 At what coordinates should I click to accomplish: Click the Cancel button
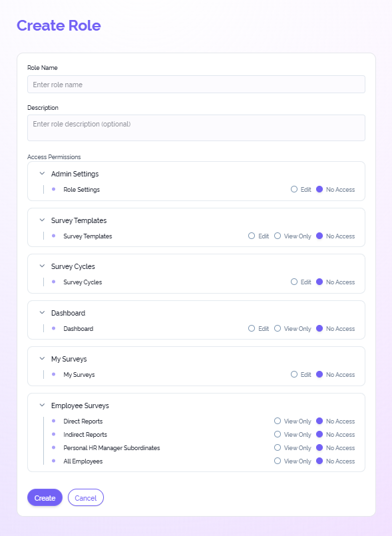[86, 497]
